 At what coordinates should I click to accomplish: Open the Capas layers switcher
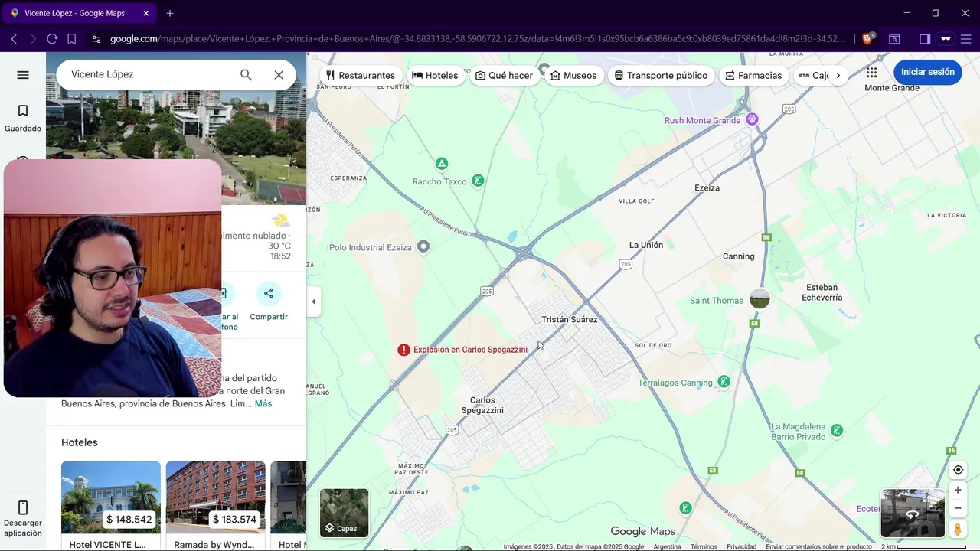(345, 513)
